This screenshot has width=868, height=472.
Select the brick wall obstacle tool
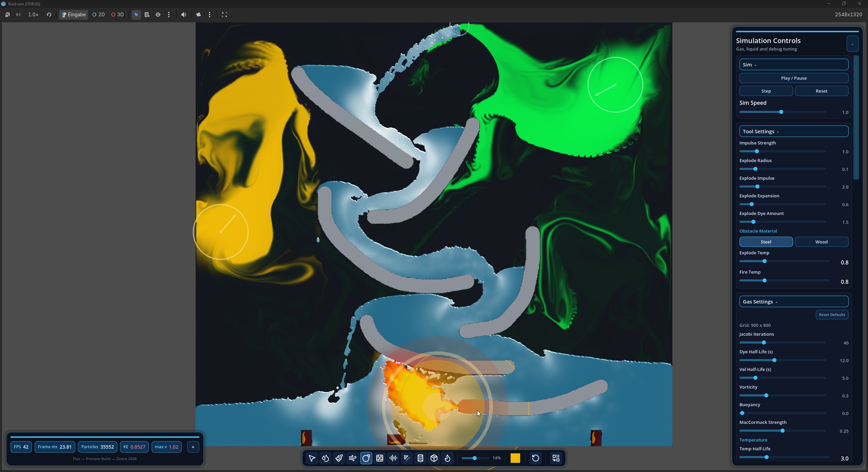(x=380, y=458)
